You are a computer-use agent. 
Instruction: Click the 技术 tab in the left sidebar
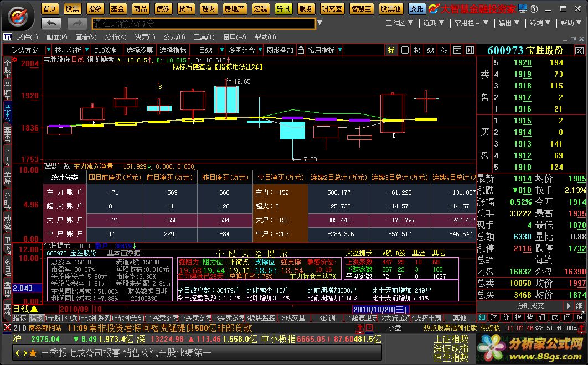[x=7, y=112]
